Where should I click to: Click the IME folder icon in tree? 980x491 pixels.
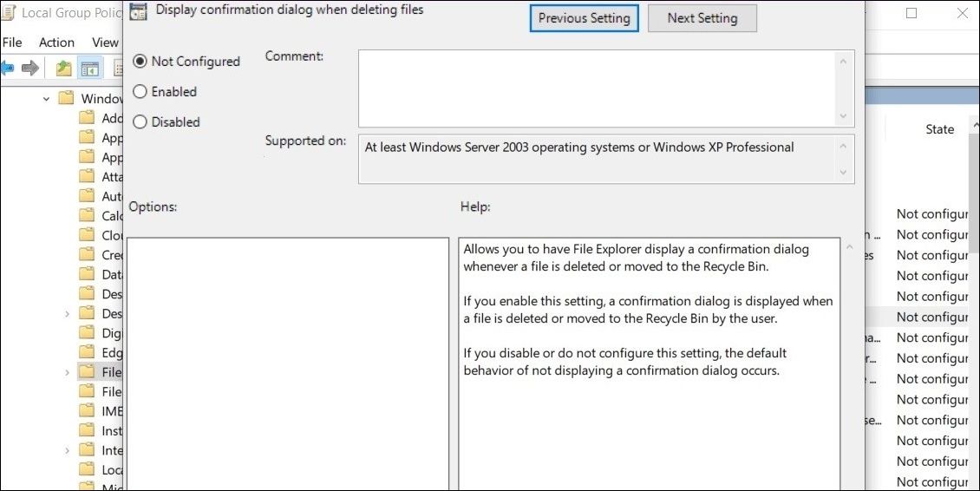(x=87, y=411)
